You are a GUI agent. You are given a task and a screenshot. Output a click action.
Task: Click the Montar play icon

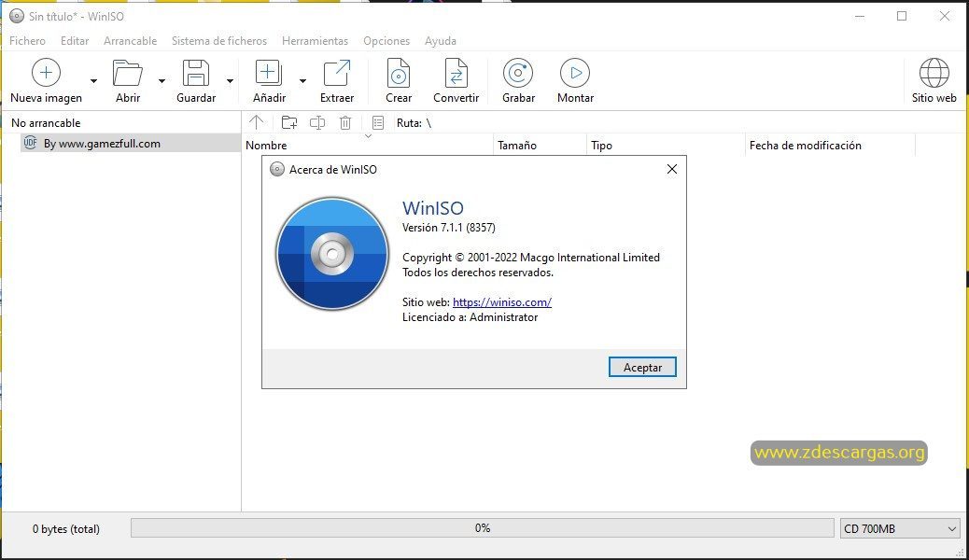[x=575, y=73]
